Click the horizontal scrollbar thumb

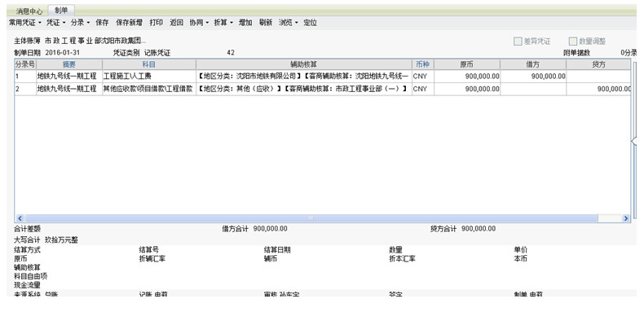coord(311,218)
